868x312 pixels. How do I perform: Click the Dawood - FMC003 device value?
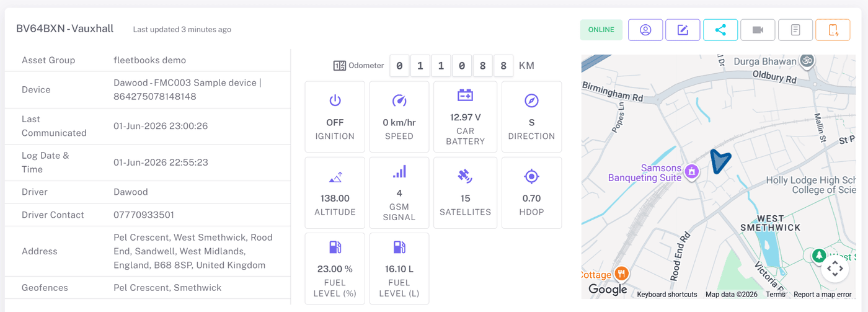pos(187,89)
